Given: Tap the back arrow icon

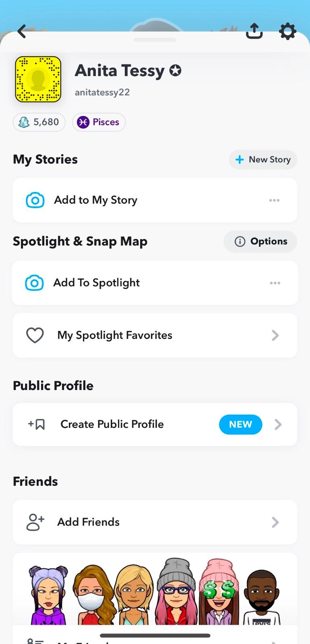Looking at the screenshot, I should 22,31.
